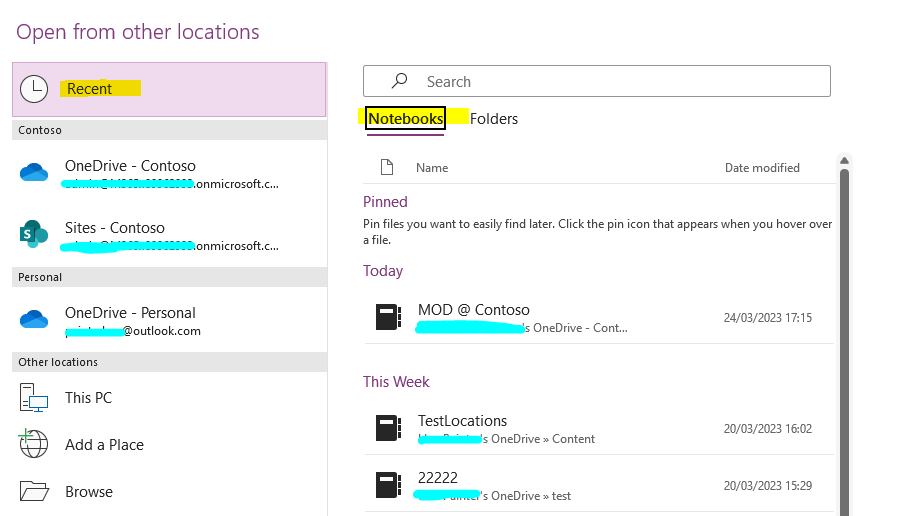Click the This Week section heading
This screenshot has height=516, width=903.
(396, 382)
